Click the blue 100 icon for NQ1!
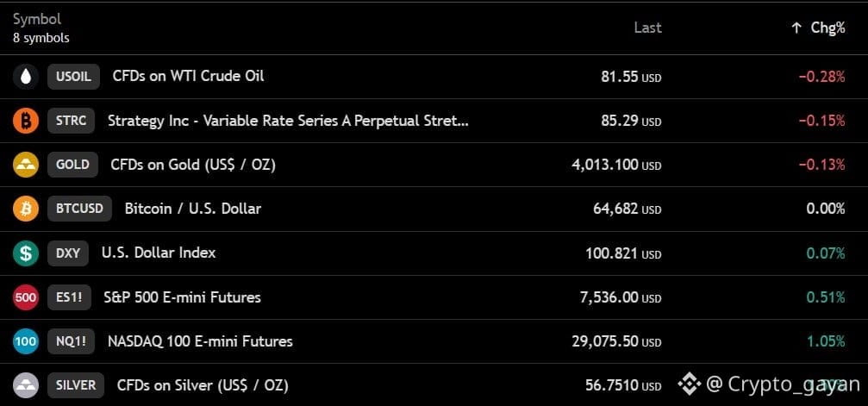The width and height of the screenshot is (868, 406). click(26, 341)
